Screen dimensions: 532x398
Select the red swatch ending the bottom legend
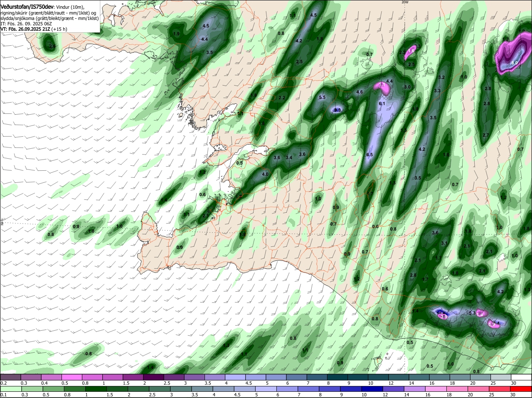(522, 389)
